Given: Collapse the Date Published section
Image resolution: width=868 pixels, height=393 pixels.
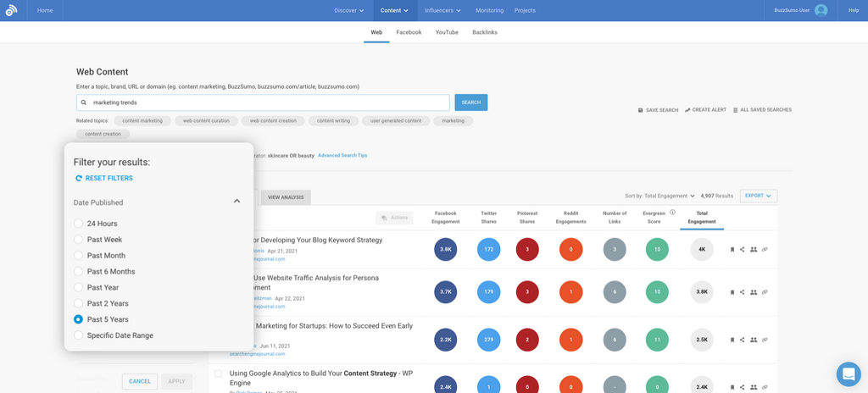Looking at the screenshot, I should click(236, 202).
